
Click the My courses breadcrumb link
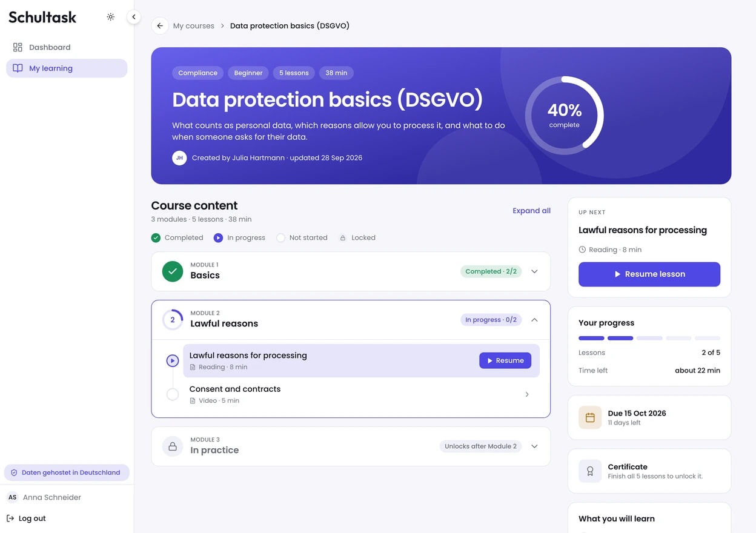(194, 26)
